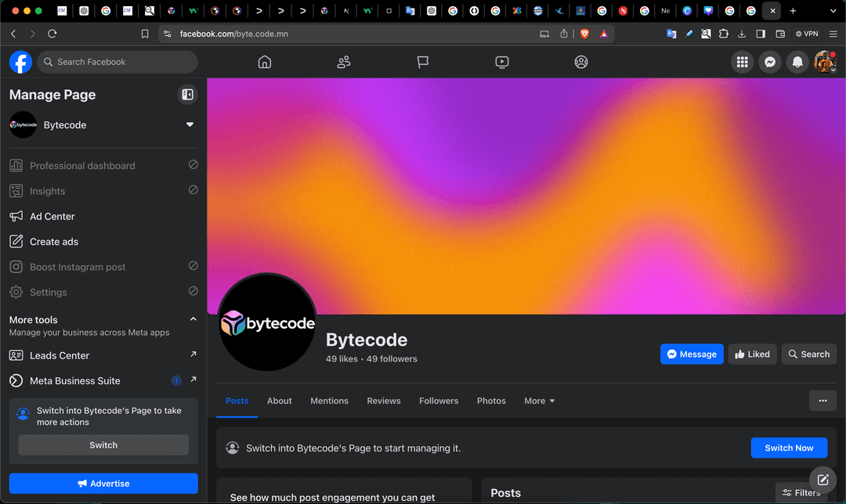Select the Posts tab

(237, 401)
